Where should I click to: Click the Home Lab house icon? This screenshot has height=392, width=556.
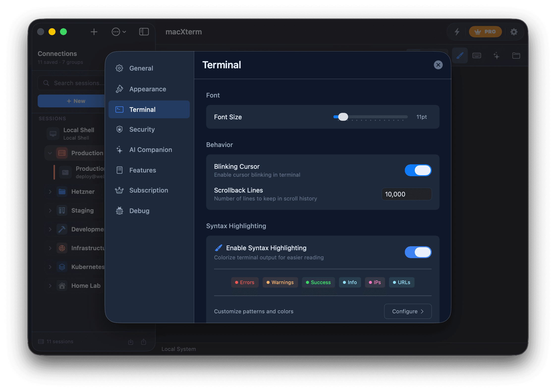coord(62,286)
